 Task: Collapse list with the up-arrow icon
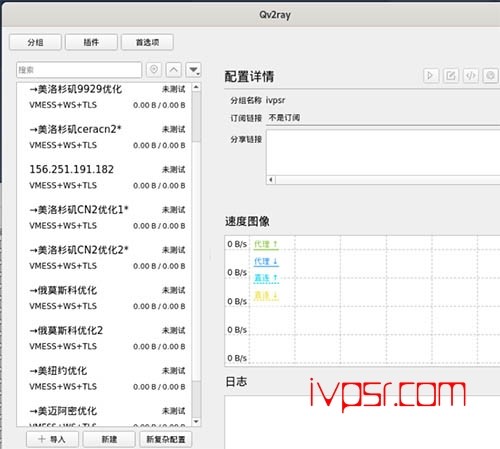coord(174,70)
